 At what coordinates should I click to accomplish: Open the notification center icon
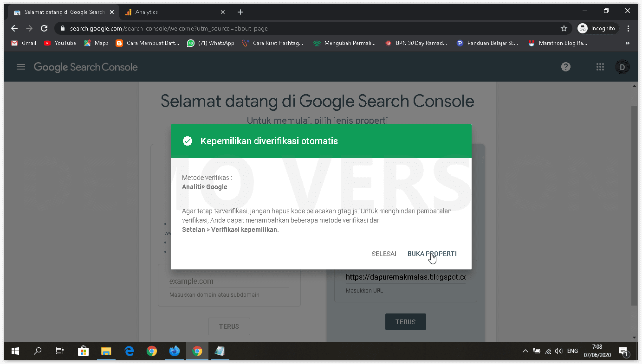tap(624, 351)
